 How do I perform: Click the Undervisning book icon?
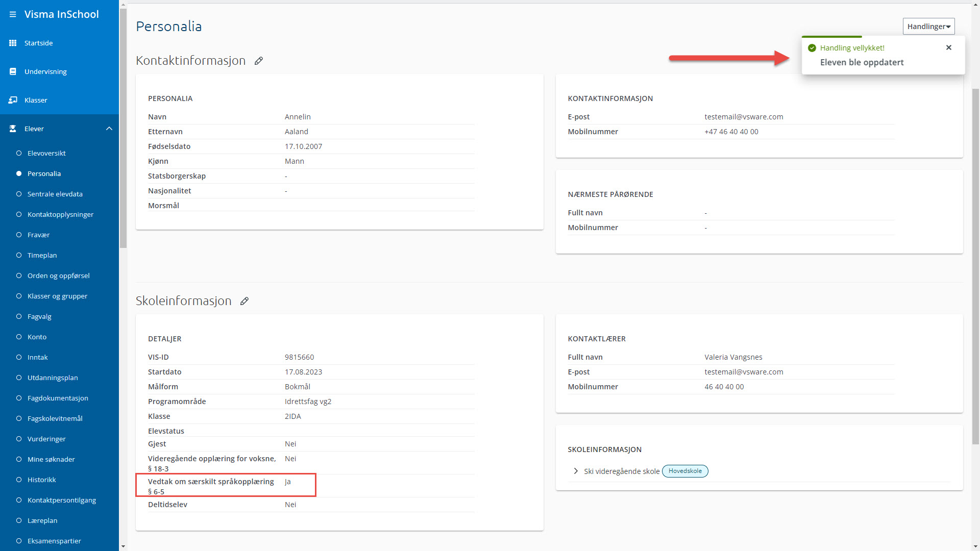point(13,71)
